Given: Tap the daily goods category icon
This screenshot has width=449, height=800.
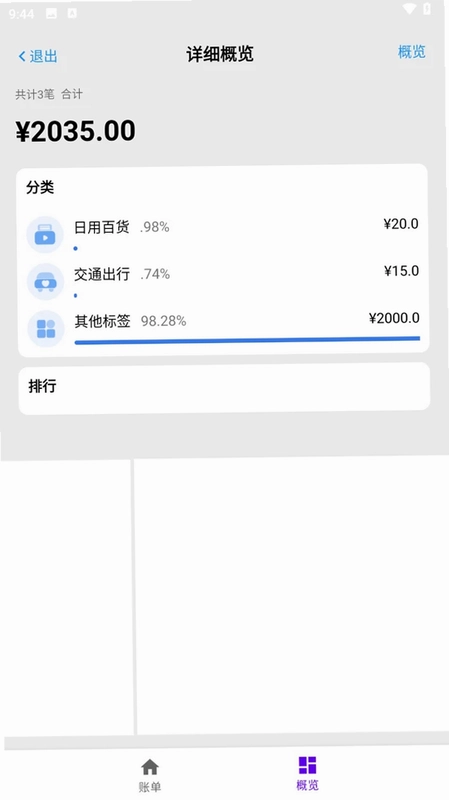Looking at the screenshot, I should pyautogui.click(x=45, y=235).
